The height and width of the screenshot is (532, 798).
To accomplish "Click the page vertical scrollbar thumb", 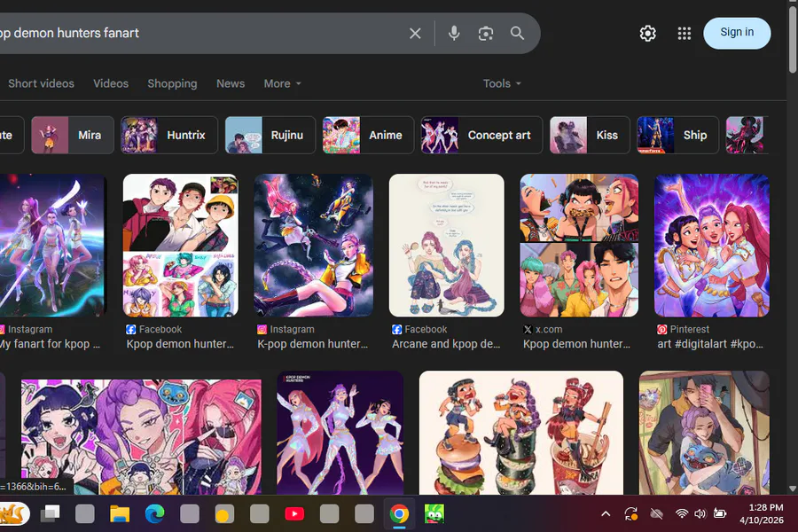I will 793,41.
